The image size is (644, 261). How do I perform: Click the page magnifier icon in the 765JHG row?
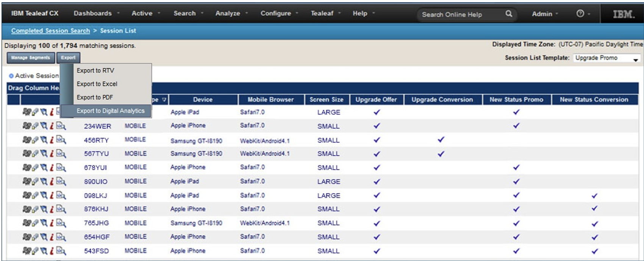click(61, 223)
